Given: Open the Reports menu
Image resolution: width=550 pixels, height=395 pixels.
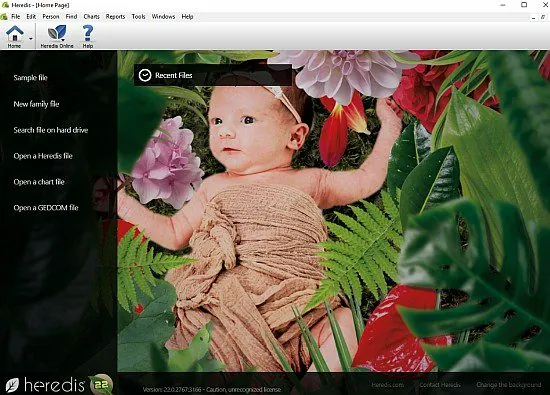Looking at the screenshot, I should [x=115, y=16].
